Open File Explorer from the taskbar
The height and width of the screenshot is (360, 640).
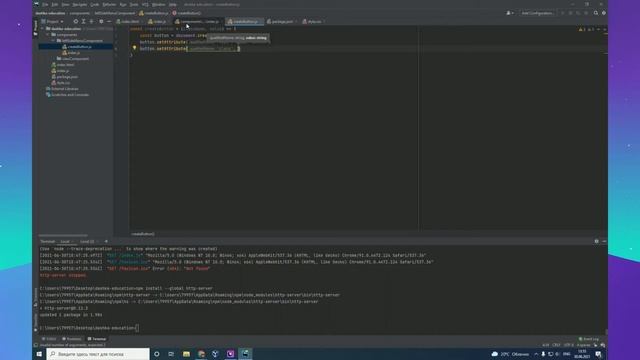[x=186, y=354]
